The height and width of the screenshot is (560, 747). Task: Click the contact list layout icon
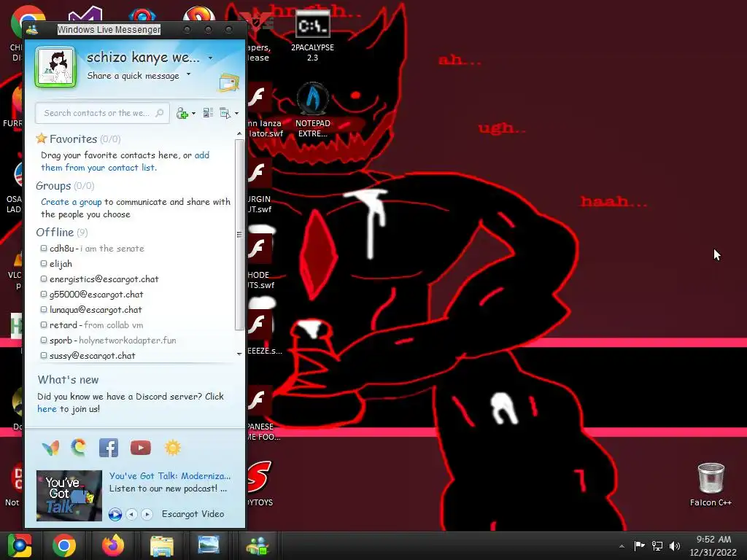point(208,113)
